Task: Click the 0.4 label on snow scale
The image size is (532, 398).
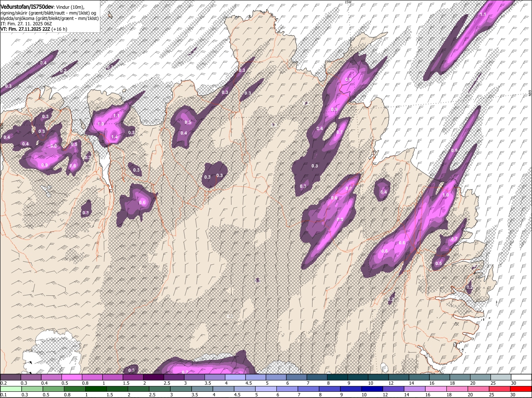Action: [44, 383]
